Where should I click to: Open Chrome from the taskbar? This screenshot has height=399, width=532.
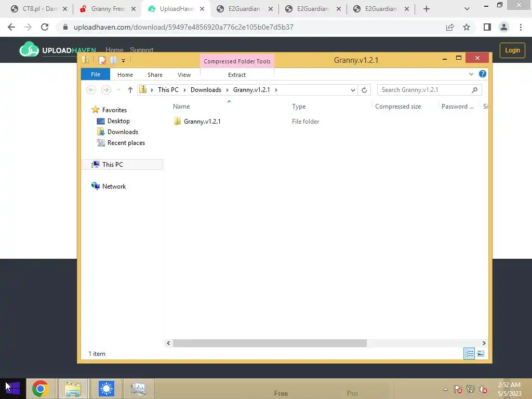tap(40, 389)
